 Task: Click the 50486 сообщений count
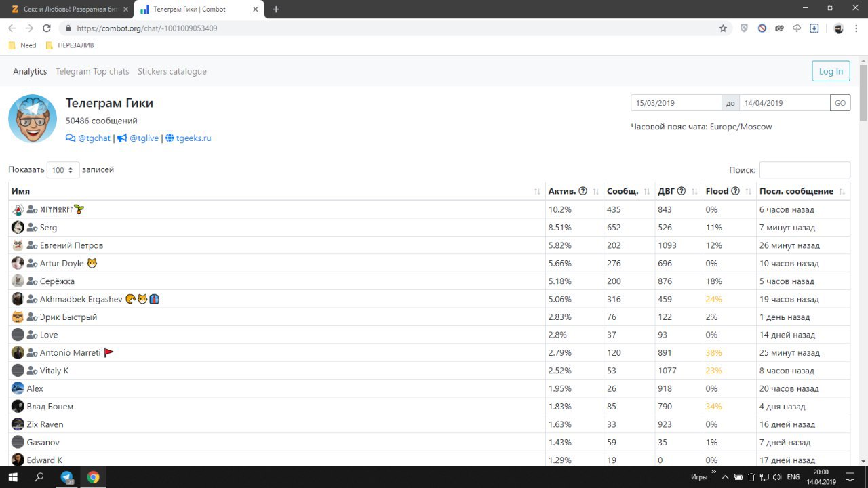(102, 121)
